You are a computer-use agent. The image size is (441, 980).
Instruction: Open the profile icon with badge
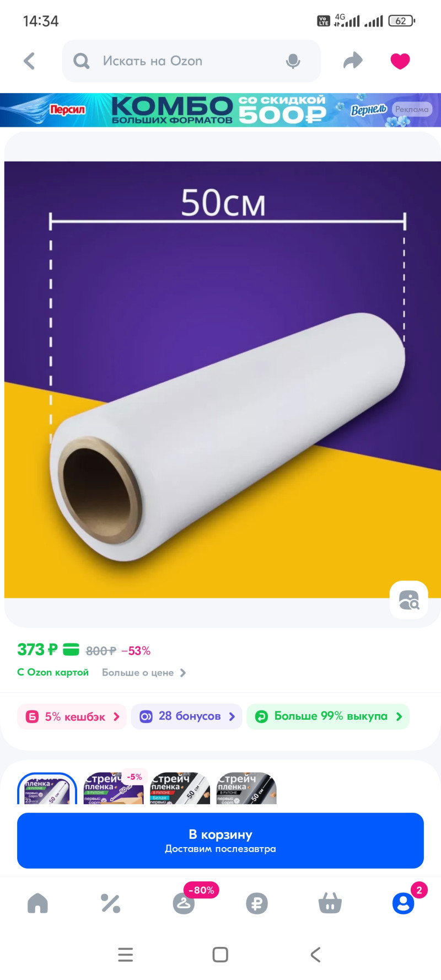[403, 903]
